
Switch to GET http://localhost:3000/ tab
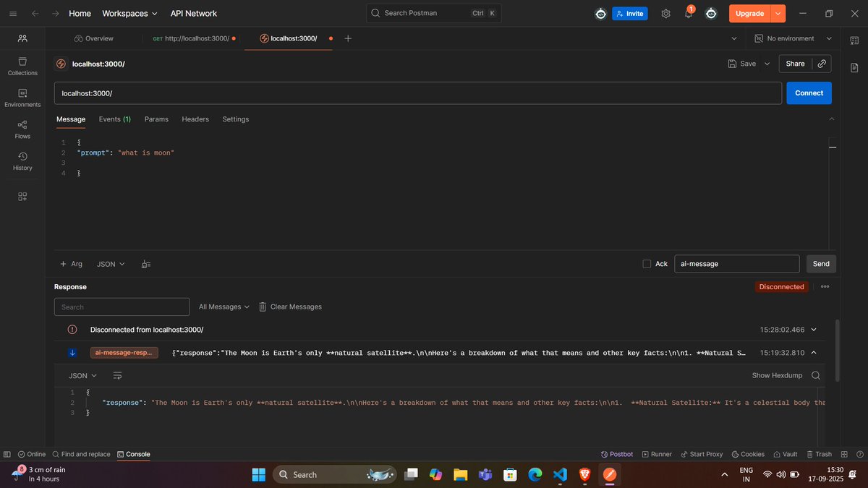pos(194,38)
